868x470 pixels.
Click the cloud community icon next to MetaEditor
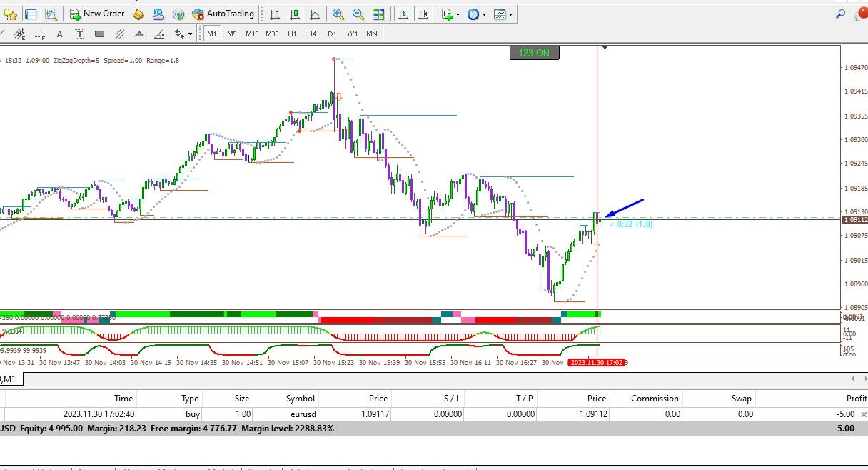158,14
